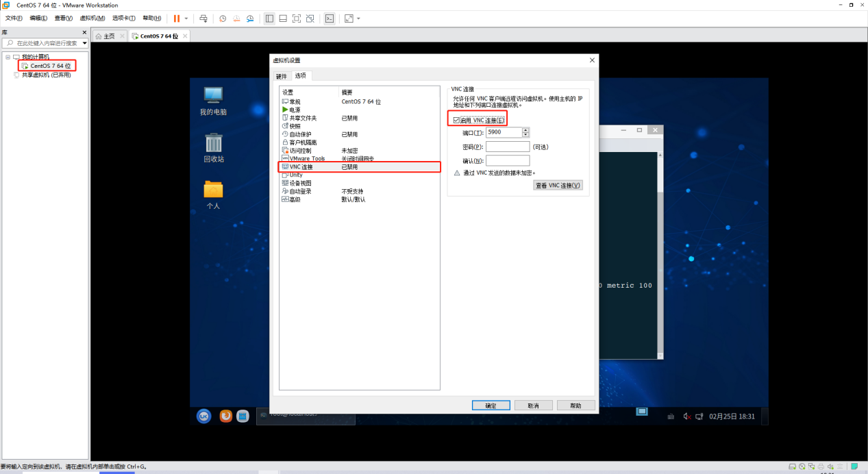
Task: Select the 共享文件夹 settings row
Action: point(360,118)
